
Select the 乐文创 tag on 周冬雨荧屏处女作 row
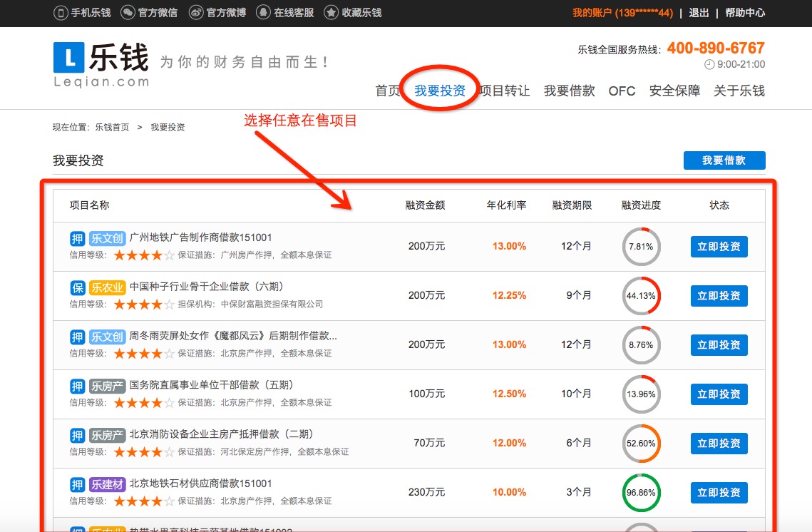click(x=107, y=337)
